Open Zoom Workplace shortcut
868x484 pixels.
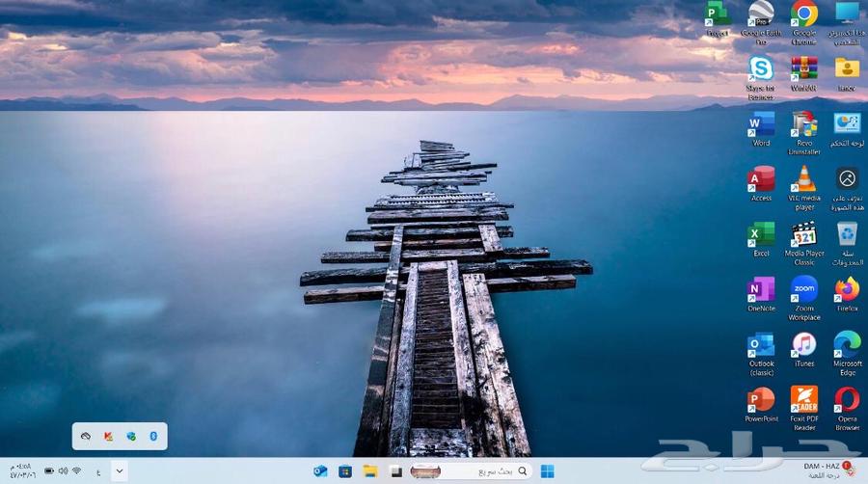803,299
